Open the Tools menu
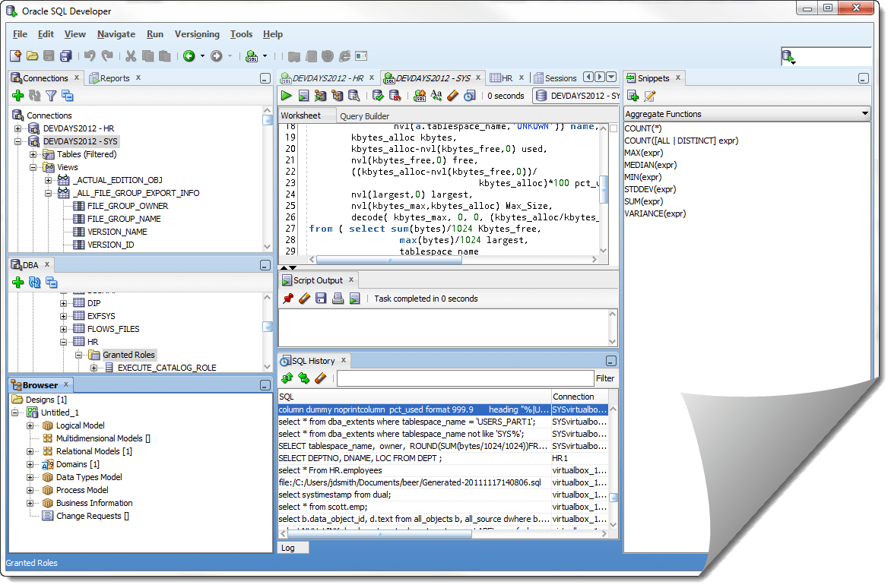The width and height of the screenshot is (891, 588). click(x=241, y=34)
